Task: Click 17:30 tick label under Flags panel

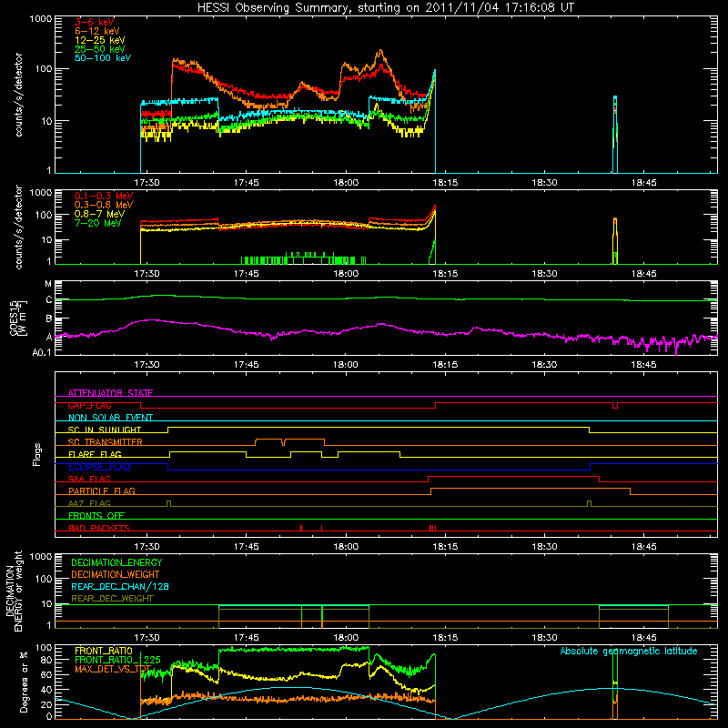Action: 147,547
